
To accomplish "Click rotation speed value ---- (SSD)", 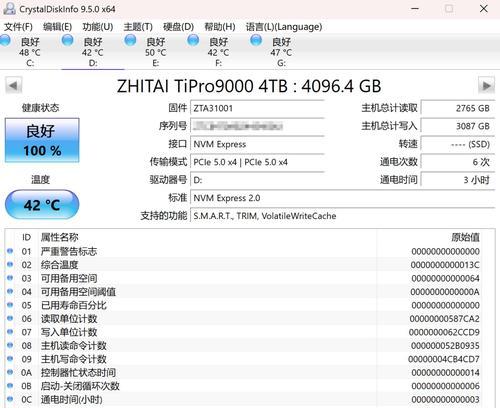I will point(458,144).
